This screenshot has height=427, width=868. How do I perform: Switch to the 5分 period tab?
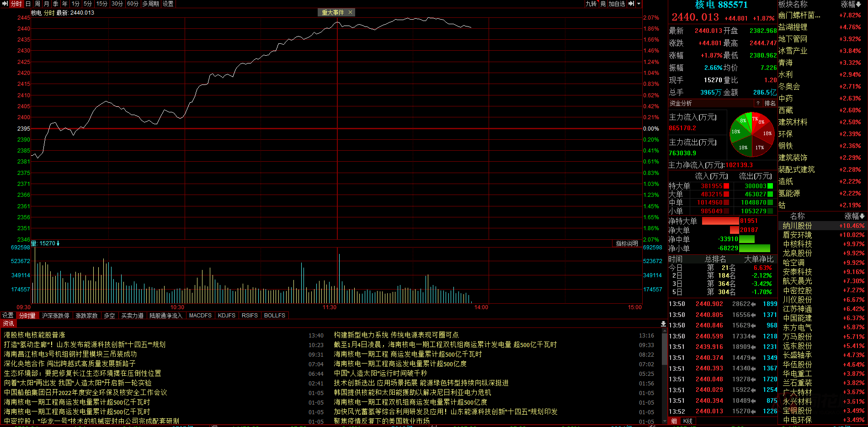coord(88,4)
